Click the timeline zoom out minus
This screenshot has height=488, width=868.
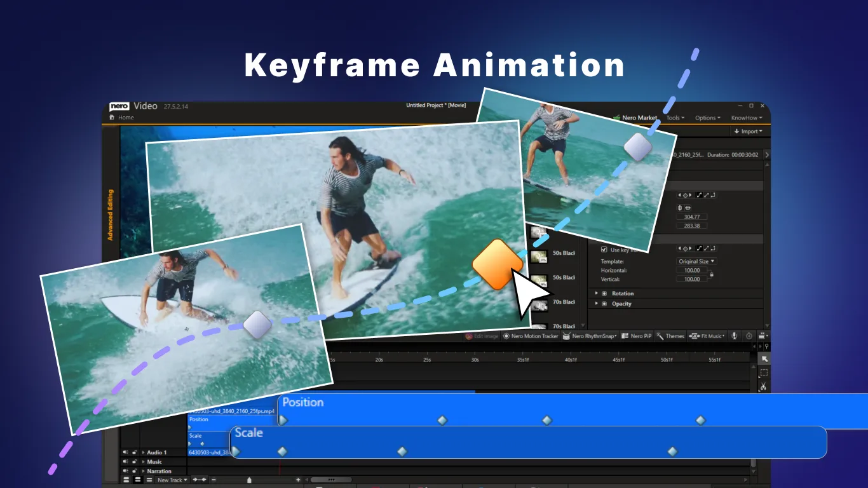[x=214, y=480]
